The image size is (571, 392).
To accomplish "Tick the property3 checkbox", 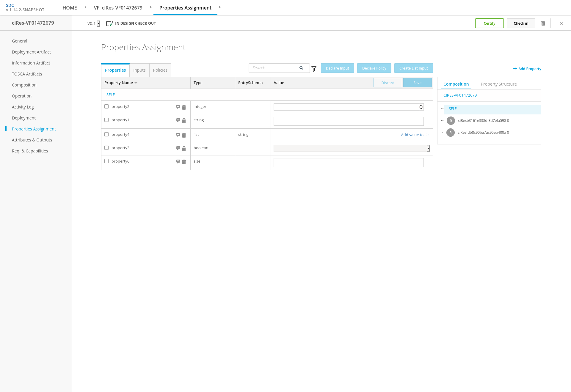I will click(x=106, y=148).
